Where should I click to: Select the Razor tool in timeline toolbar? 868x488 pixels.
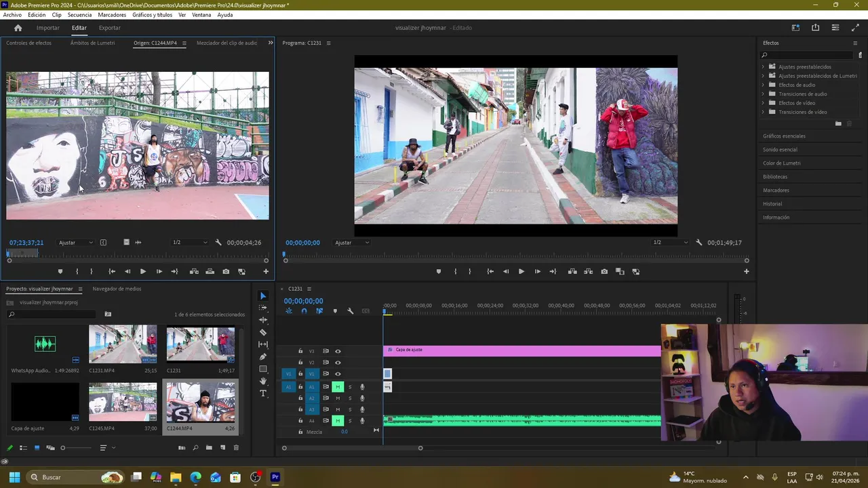pyautogui.click(x=263, y=332)
